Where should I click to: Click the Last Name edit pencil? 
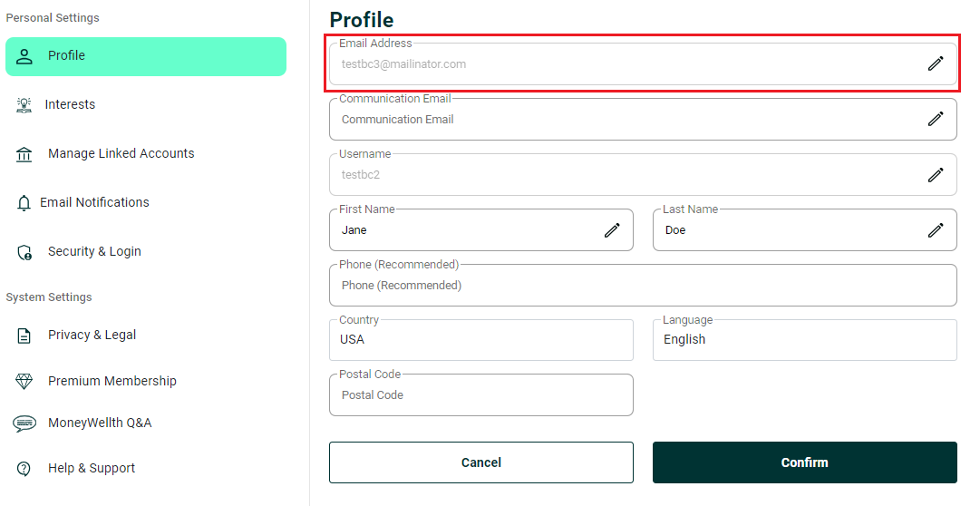click(936, 230)
